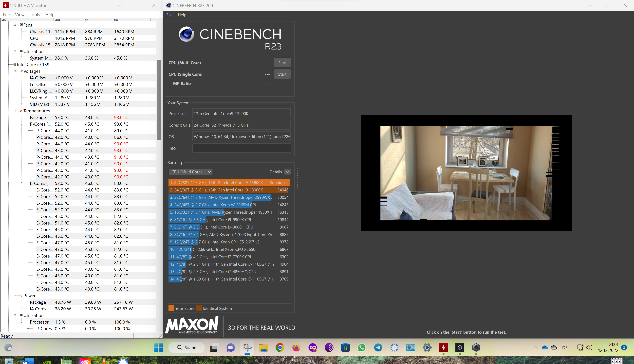Open HWMonitor File menu

coord(6,15)
